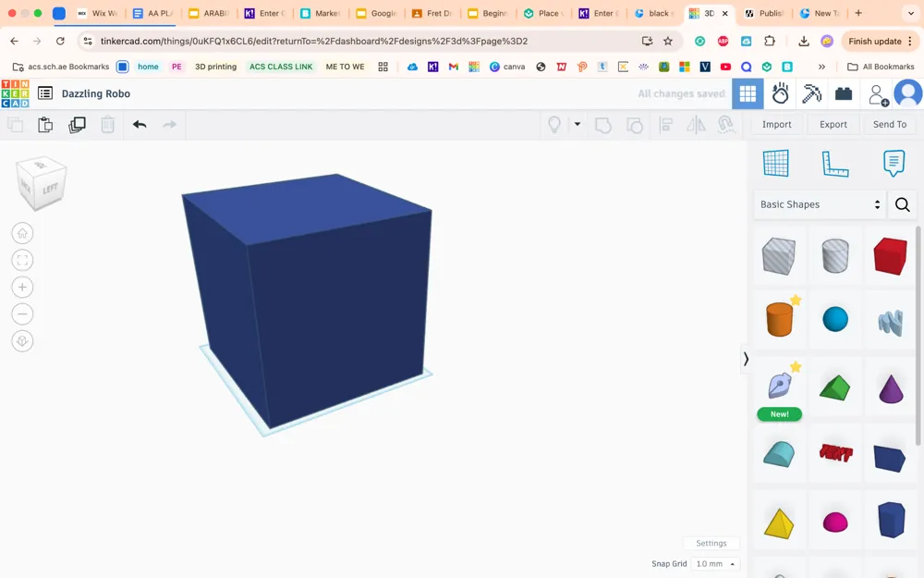Screen dimensions: 924x578
Task: Click Chrome Finish update button
Action: click(x=881, y=42)
